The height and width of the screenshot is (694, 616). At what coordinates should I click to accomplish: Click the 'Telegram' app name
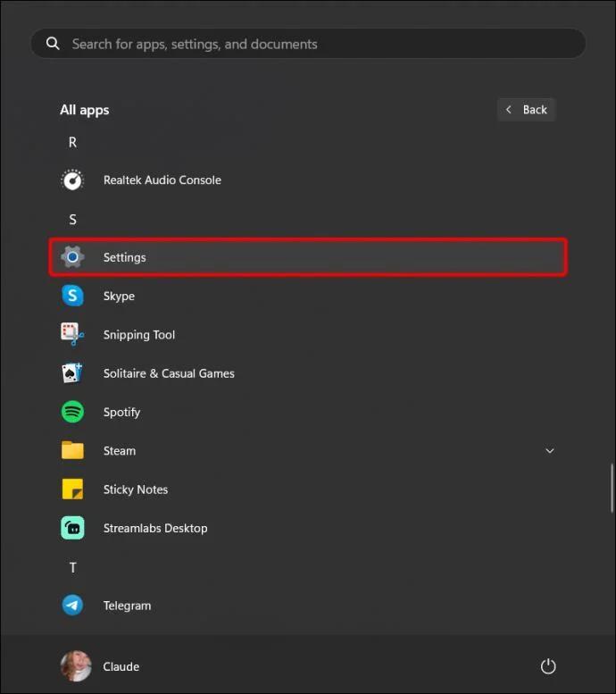pos(127,606)
